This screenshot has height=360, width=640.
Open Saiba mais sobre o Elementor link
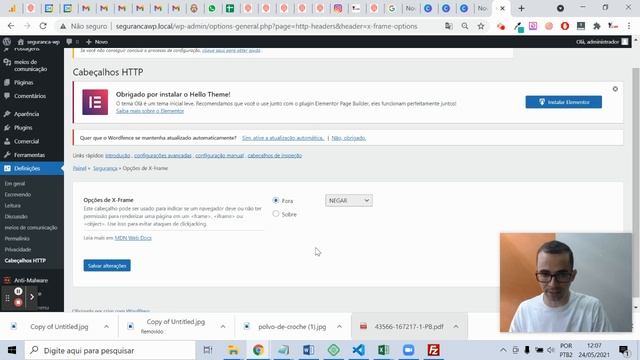[150, 111]
